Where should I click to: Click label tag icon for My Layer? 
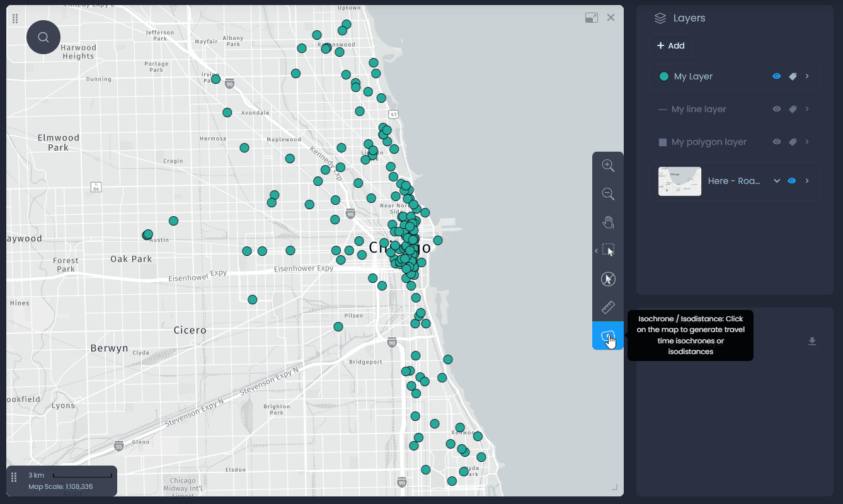793,76
